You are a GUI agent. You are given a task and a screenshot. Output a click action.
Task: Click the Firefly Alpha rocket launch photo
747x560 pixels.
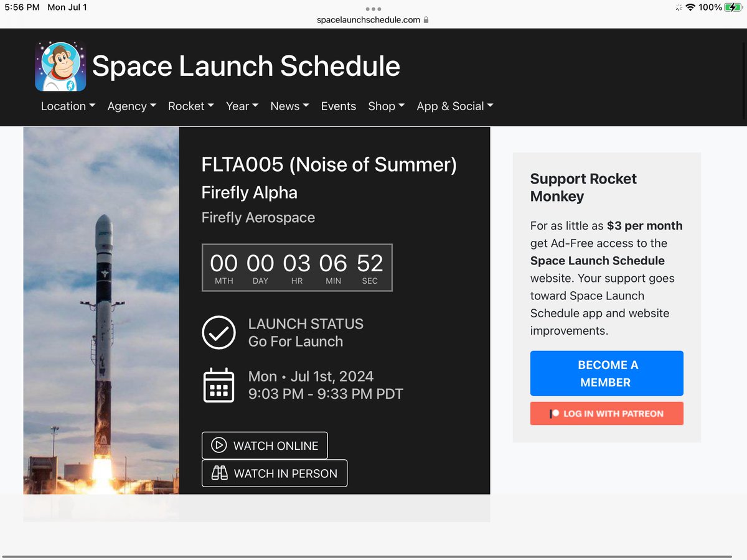(x=101, y=311)
